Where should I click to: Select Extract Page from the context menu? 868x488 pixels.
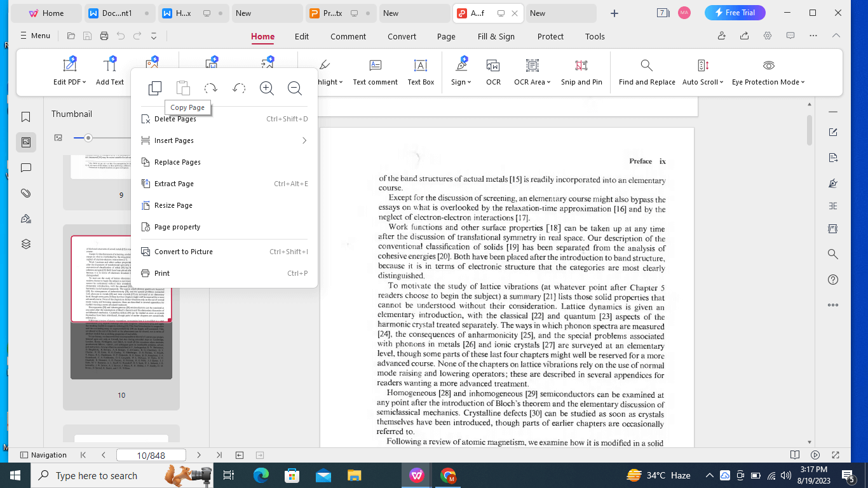173,183
